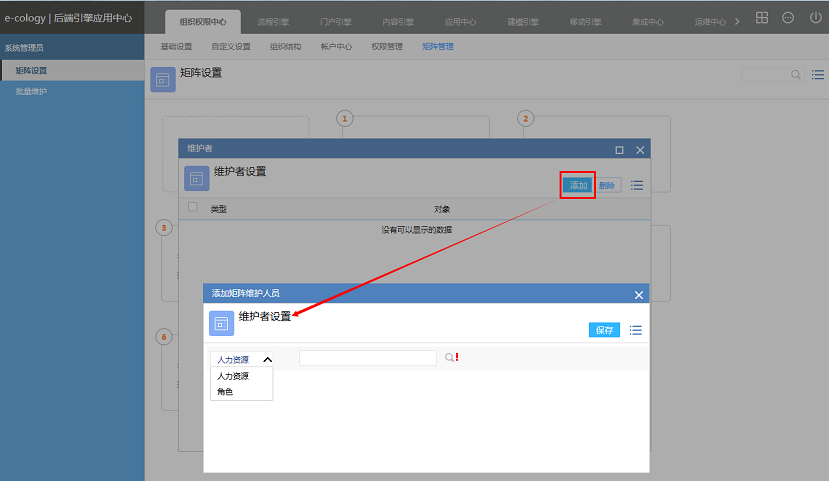Switch to 门户引擎 tab
Screen dimensions: 829x481
[336, 22]
